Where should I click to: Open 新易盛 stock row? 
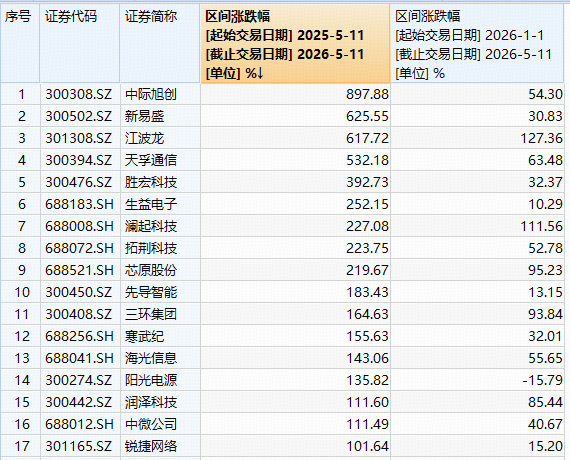pos(144,116)
